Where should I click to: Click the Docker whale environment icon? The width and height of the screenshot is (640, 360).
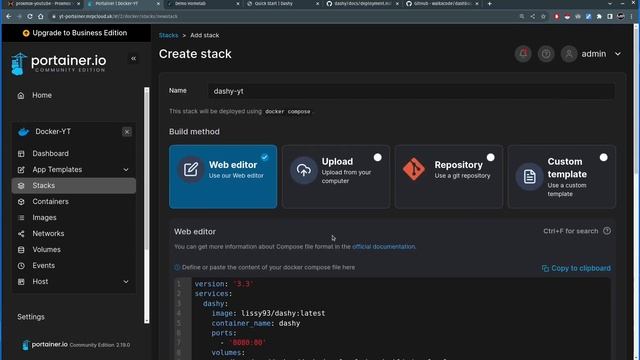(x=24, y=132)
